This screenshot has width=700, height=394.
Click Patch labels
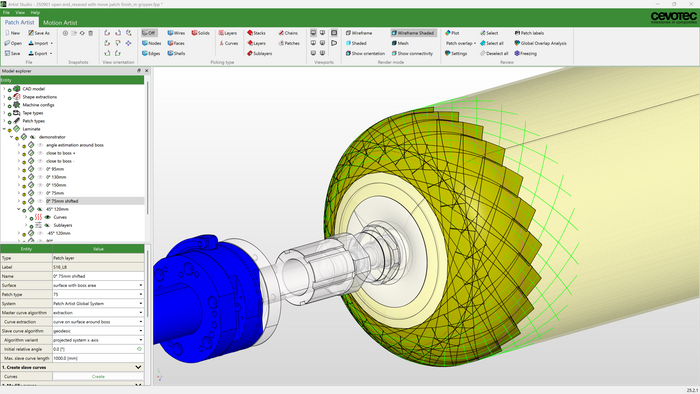[x=529, y=33]
